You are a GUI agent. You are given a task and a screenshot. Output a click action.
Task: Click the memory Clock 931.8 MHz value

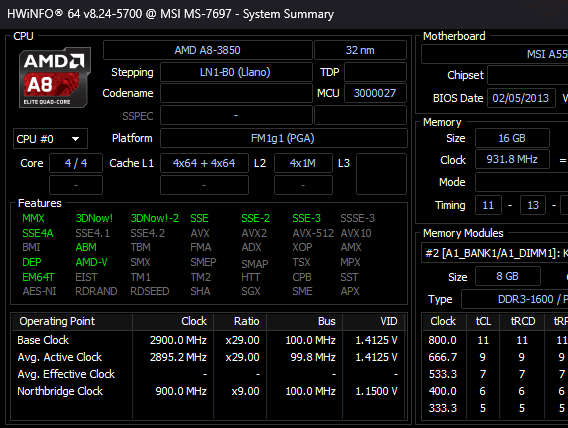click(512, 159)
